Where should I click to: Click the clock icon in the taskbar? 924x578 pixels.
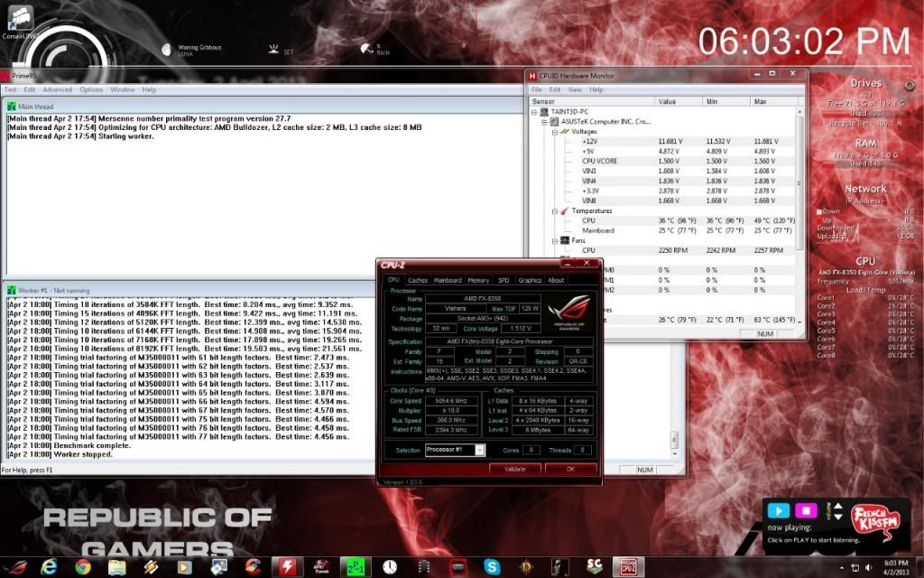[389, 566]
